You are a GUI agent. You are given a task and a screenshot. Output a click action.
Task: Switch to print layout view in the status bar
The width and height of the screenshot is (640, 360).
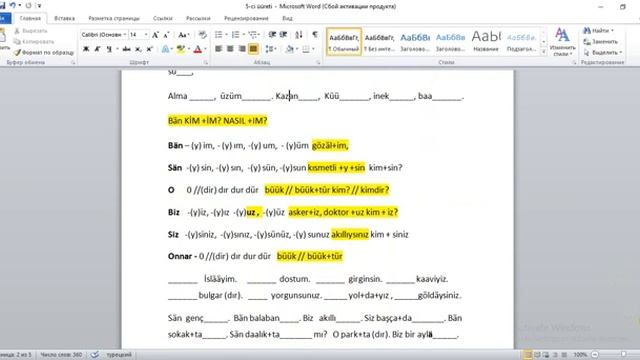527,355
